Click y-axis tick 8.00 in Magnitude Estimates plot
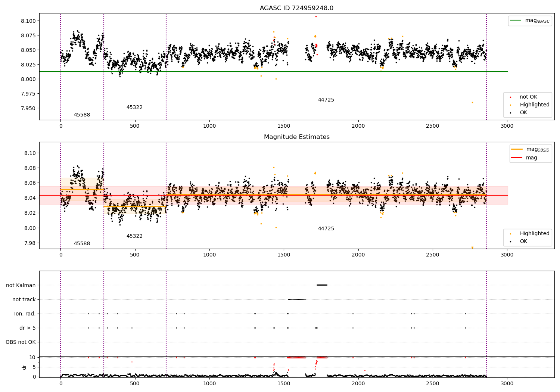Screen dimensions: 560x392 click(x=30, y=228)
